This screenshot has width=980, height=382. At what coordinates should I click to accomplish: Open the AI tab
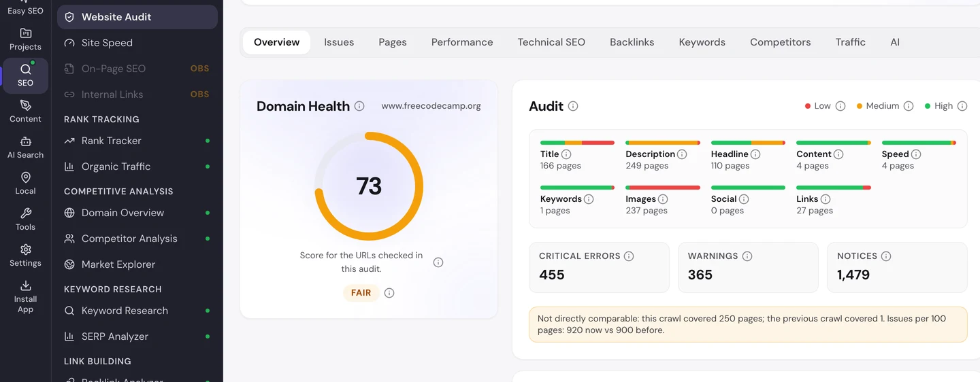click(x=895, y=42)
